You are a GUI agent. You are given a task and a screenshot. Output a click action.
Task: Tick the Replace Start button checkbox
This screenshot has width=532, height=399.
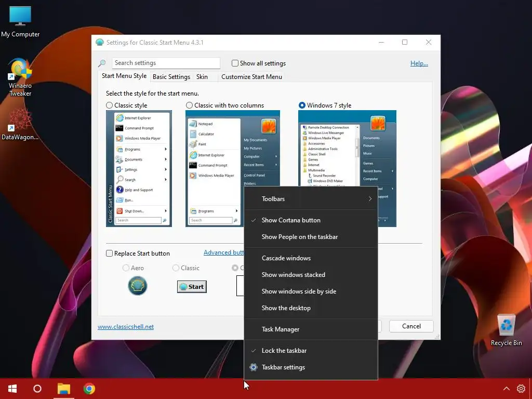(x=109, y=254)
